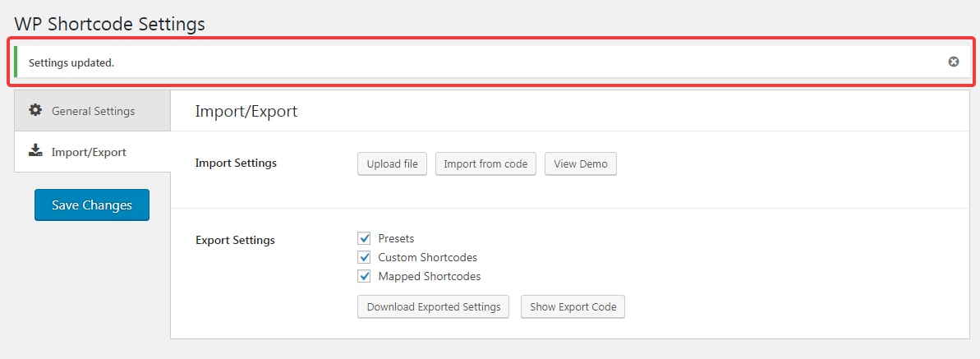Show Export Code
This screenshot has height=359, width=980.
point(573,306)
